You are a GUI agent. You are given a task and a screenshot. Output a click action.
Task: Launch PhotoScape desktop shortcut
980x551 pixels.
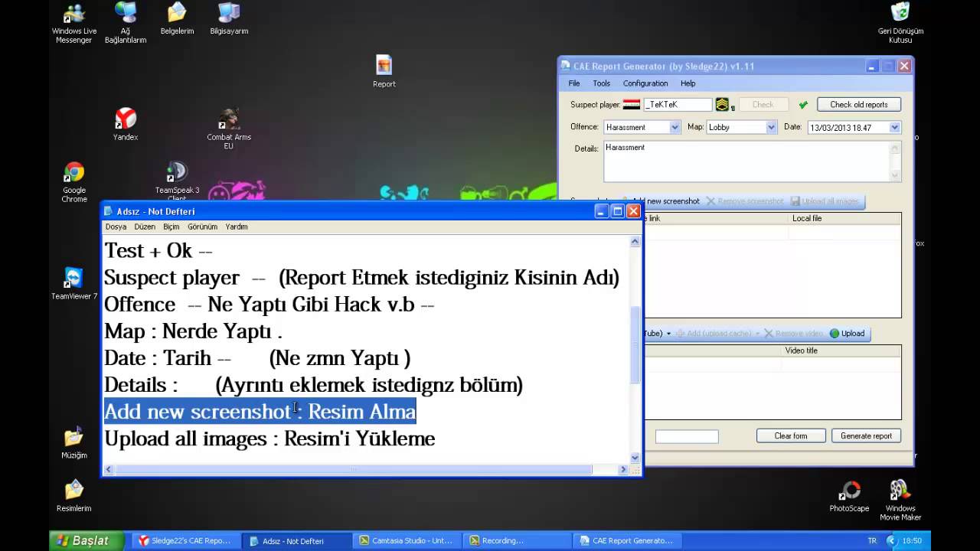coord(849,496)
